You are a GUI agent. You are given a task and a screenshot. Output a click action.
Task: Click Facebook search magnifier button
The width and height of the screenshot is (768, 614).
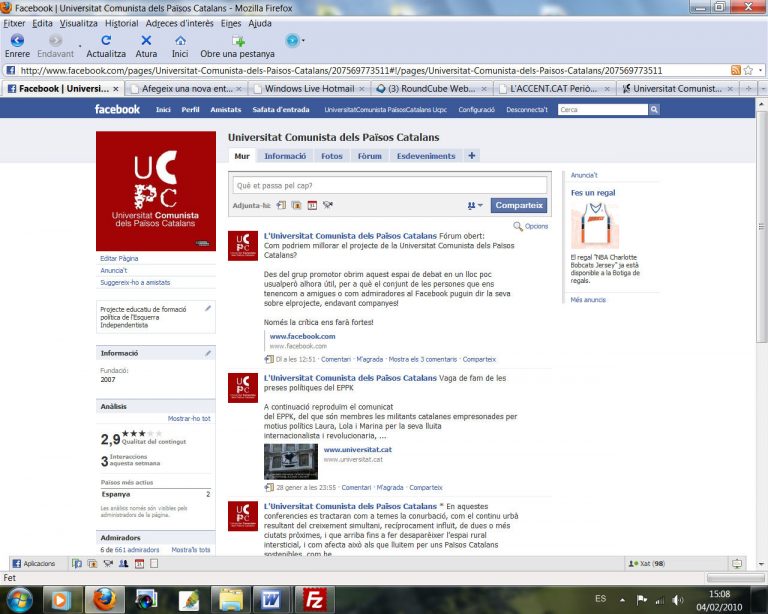[x=654, y=110]
